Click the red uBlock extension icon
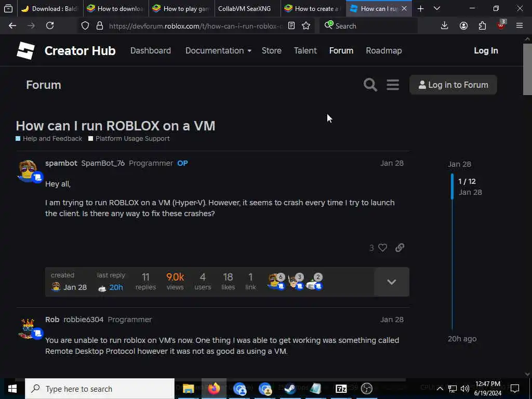 pos(501,25)
